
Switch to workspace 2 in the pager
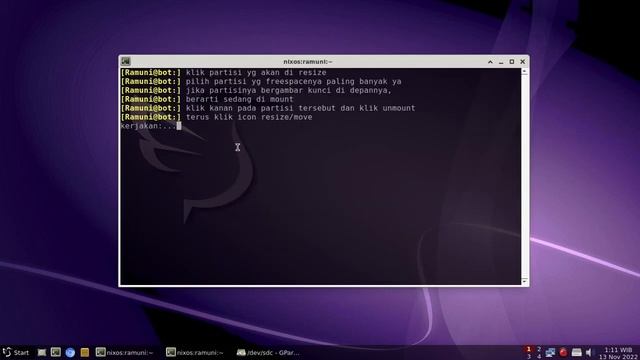539,349
